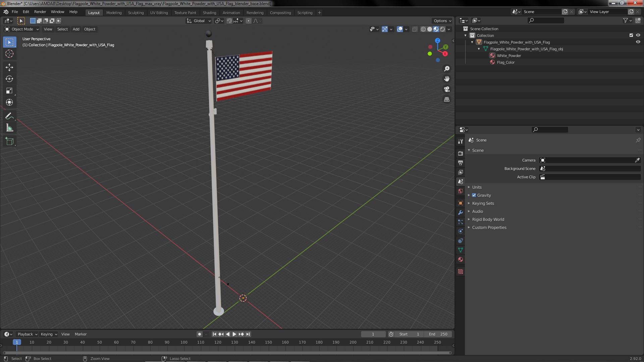This screenshot has height=362, width=644.
Task: Open the Object properties tab
Action: 461,203
